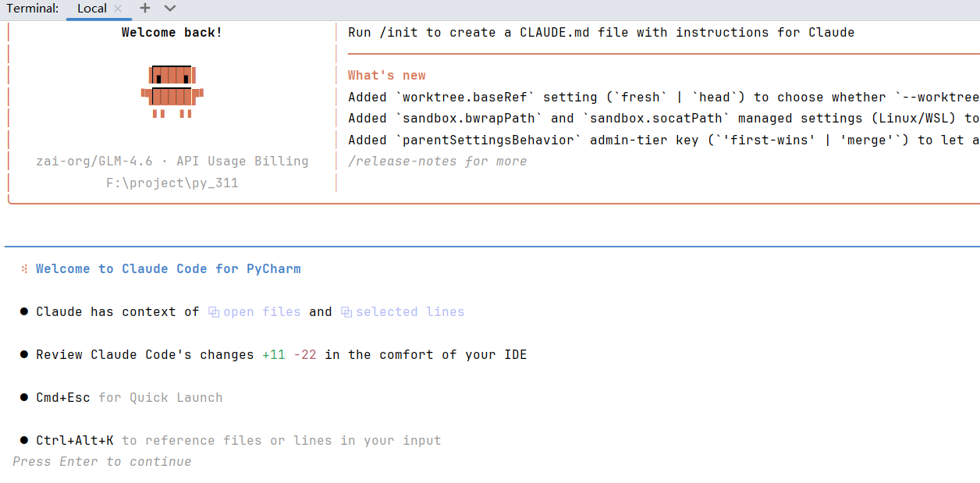
Task: Click the 'worktree.baseRef' release note line
Action: pyautogui.click(x=663, y=98)
